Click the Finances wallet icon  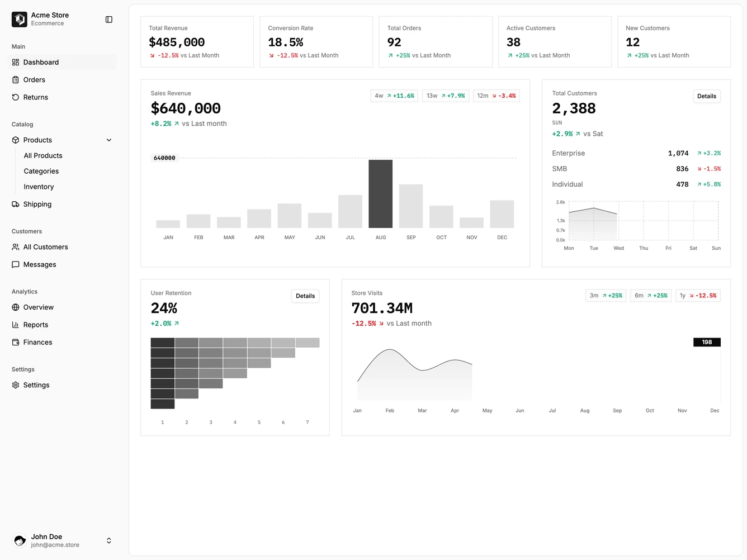point(16,343)
